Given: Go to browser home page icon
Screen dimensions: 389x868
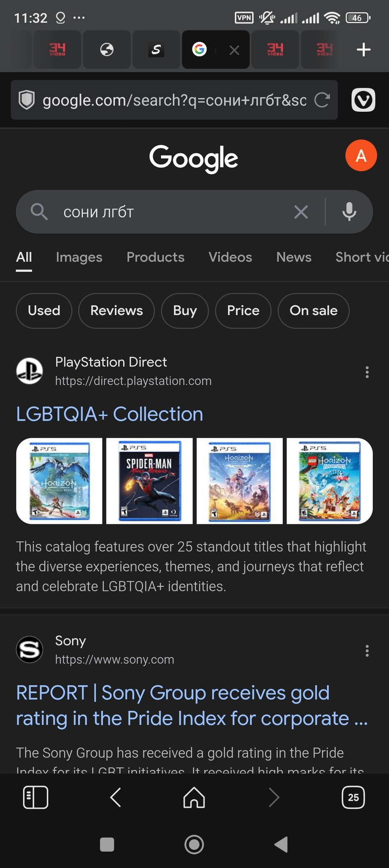Looking at the screenshot, I should pyautogui.click(x=194, y=797).
